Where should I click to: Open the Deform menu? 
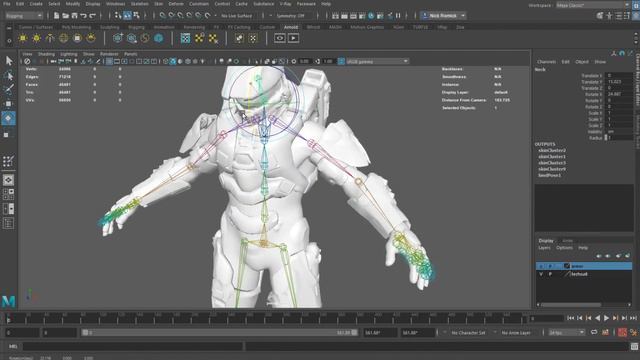(x=176, y=4)
